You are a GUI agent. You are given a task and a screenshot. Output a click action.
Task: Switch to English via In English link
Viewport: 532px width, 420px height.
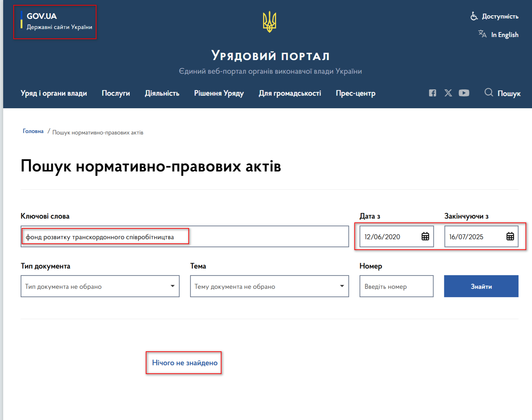pos(505,34)
